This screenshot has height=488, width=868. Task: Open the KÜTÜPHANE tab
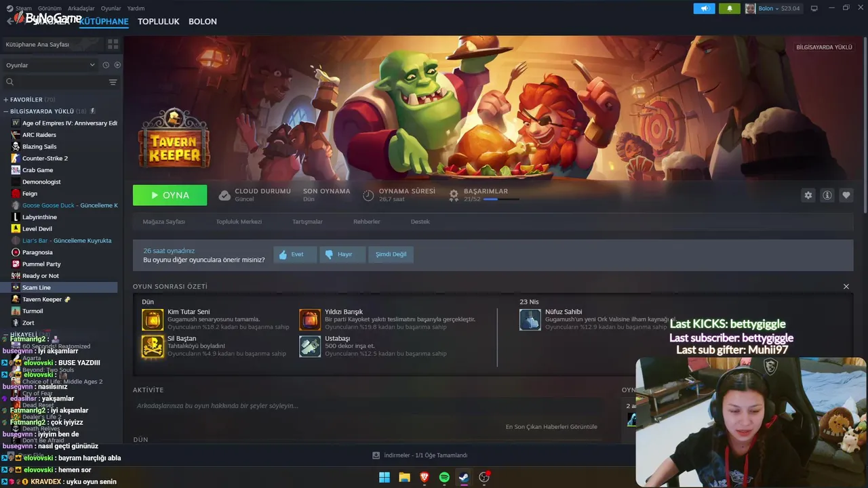point(104,22)
